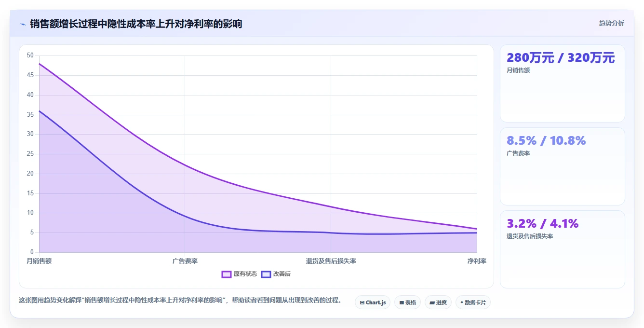Click the 原有状态 line start point at 48

[39, 64]
